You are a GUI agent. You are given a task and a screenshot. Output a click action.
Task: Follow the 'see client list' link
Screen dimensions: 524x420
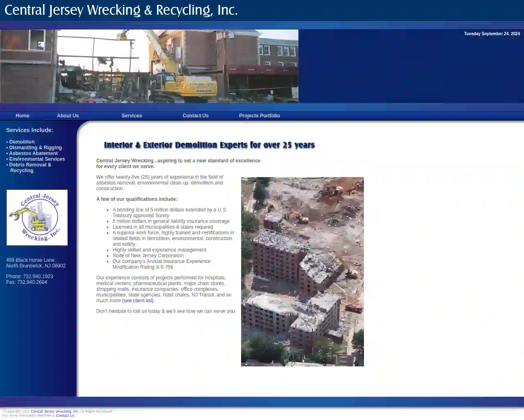138,301
